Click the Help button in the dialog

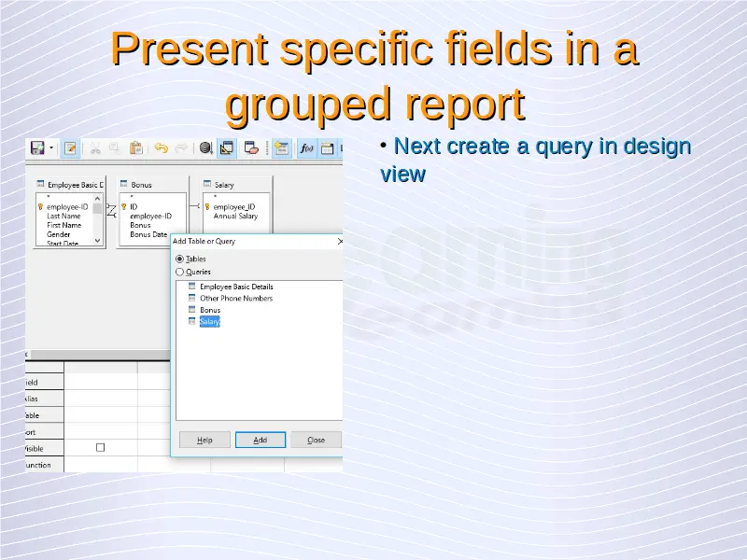tap(204, 440)
